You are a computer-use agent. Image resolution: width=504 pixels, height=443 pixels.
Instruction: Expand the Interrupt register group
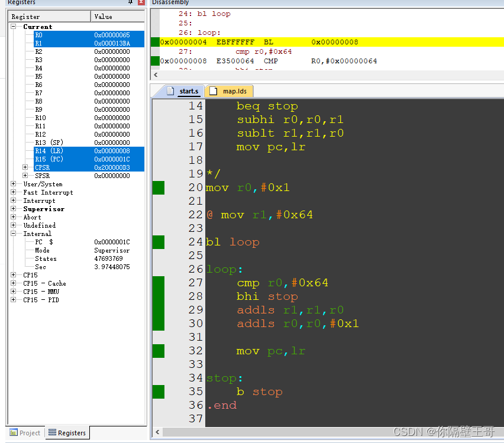13,201
